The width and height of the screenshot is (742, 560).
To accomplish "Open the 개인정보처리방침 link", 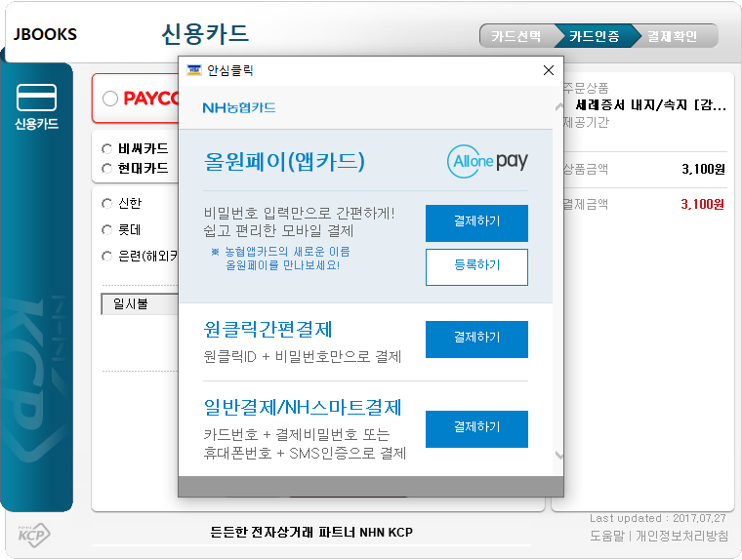I will click(x=681, y=536).
